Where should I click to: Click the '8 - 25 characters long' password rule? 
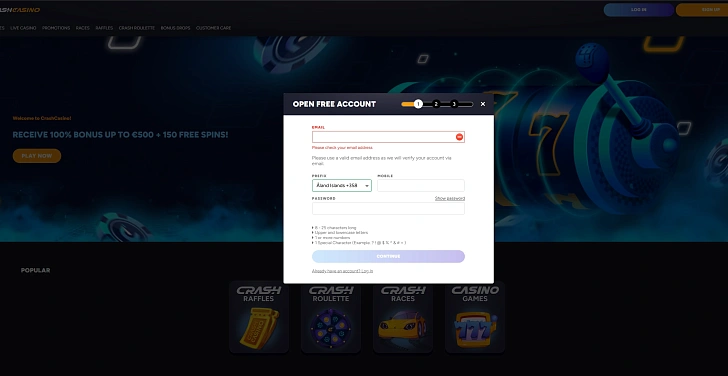pyautogui.click(x=335, y=228)
